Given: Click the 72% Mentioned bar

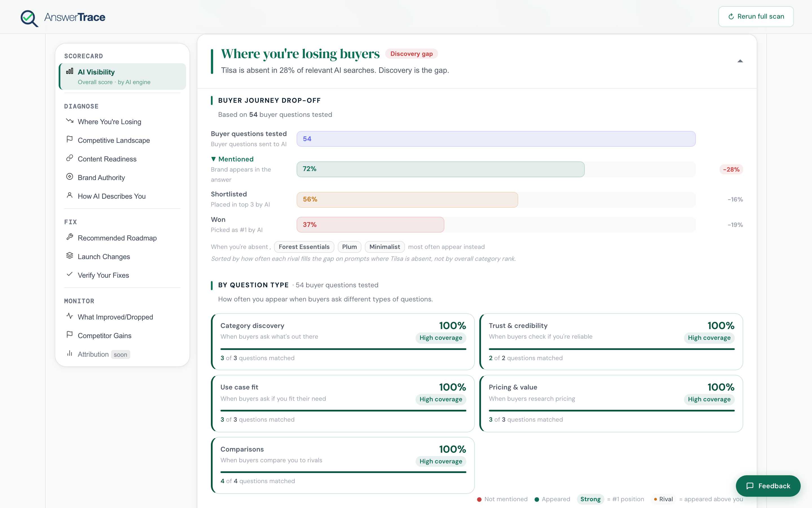Looking at the screenshot, I should 440,169.
